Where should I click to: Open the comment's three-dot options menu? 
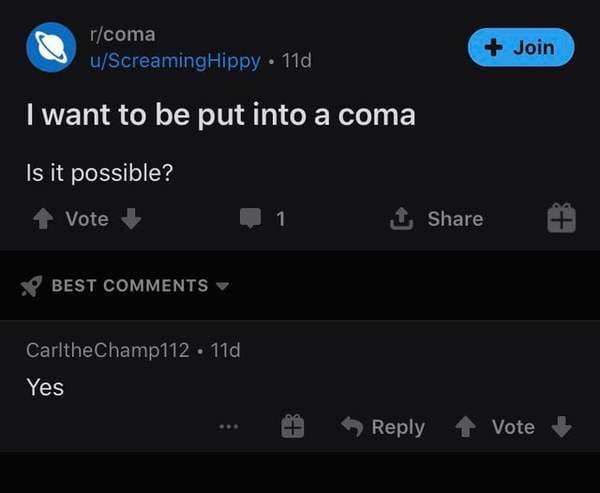[229, 426]
